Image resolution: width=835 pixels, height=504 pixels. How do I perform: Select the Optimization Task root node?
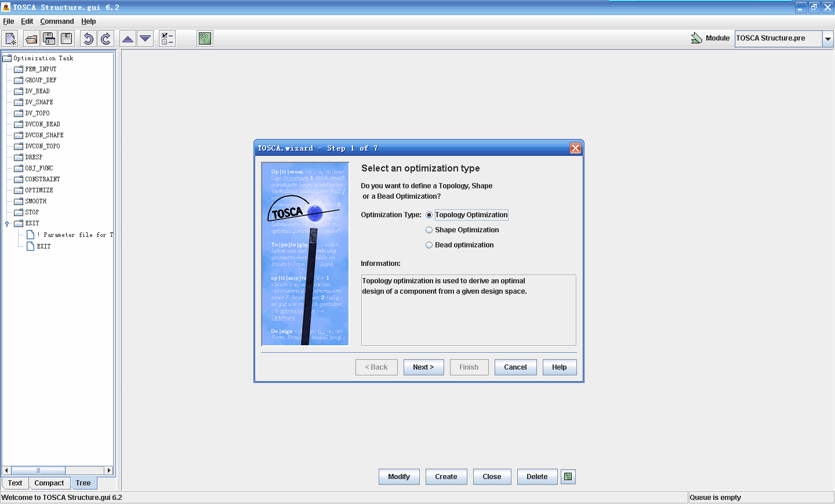pyautogui.click(x=38, y=58)
